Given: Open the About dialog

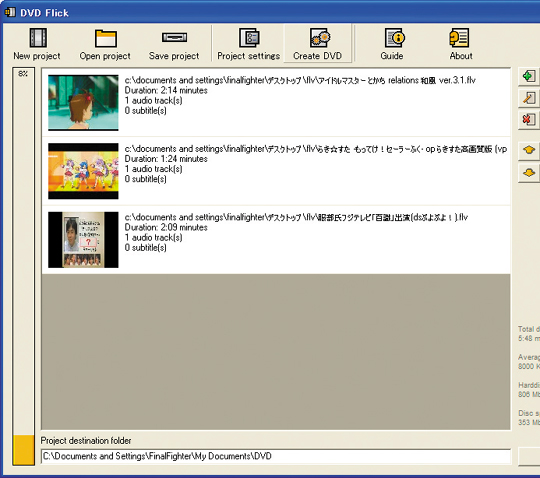Looking at the screenshot, I should coord(460,44).
